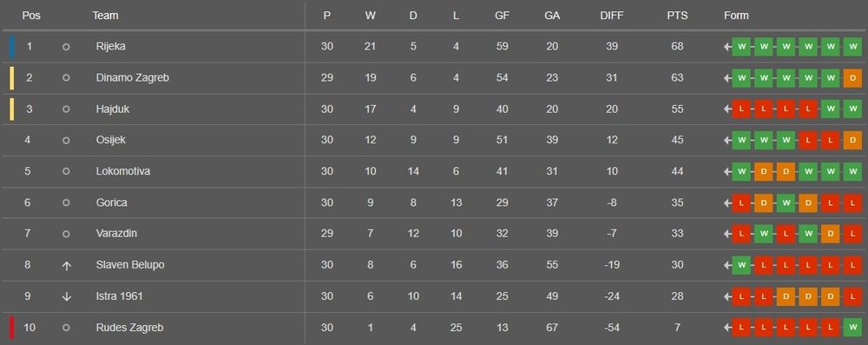
Task: Sort table by the GF column header
Action: click(502, 16)
